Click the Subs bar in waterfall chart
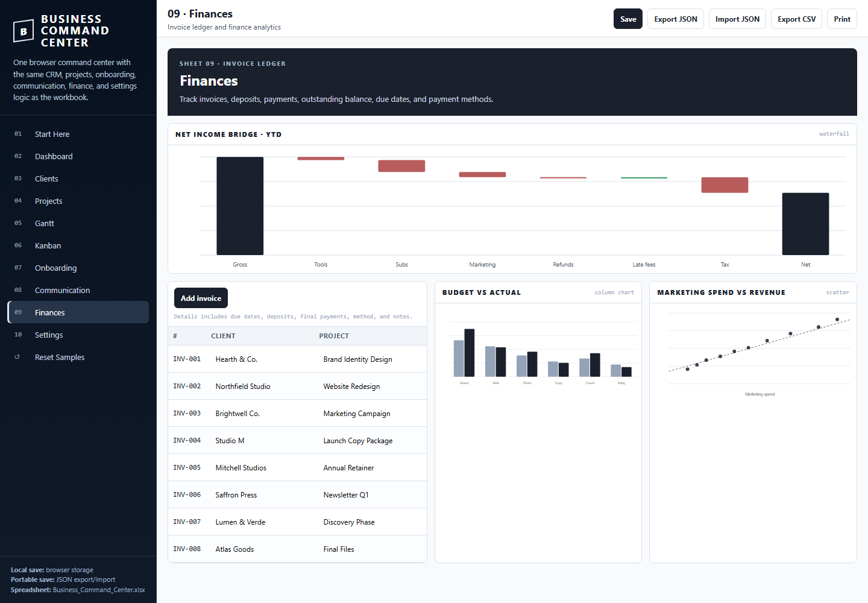The image size is (868, 603). coord(401,166)
